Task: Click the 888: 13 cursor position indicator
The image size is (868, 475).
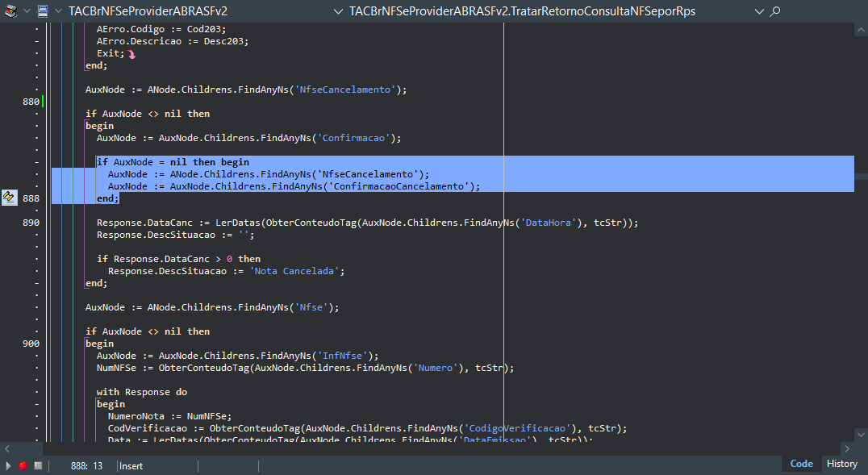Action: click(86, 466)
